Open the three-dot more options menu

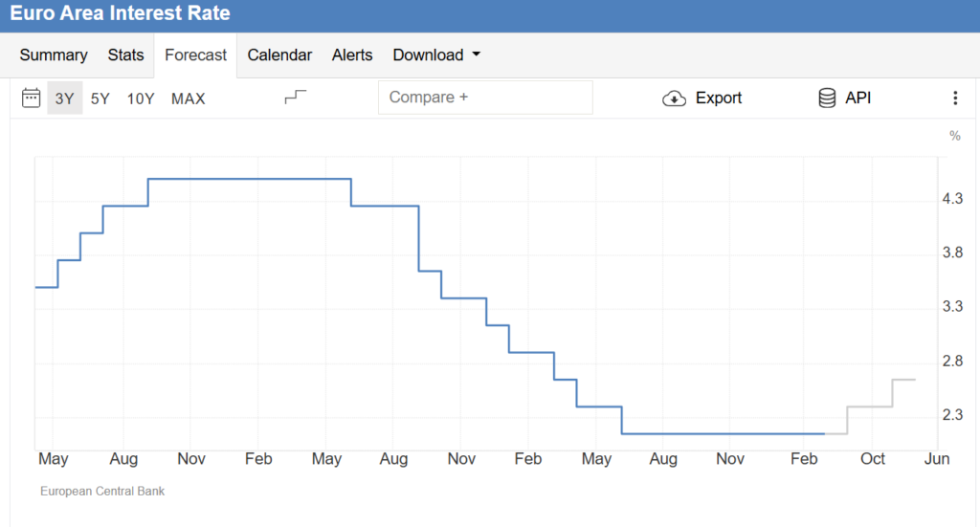(x=954, y=98)
